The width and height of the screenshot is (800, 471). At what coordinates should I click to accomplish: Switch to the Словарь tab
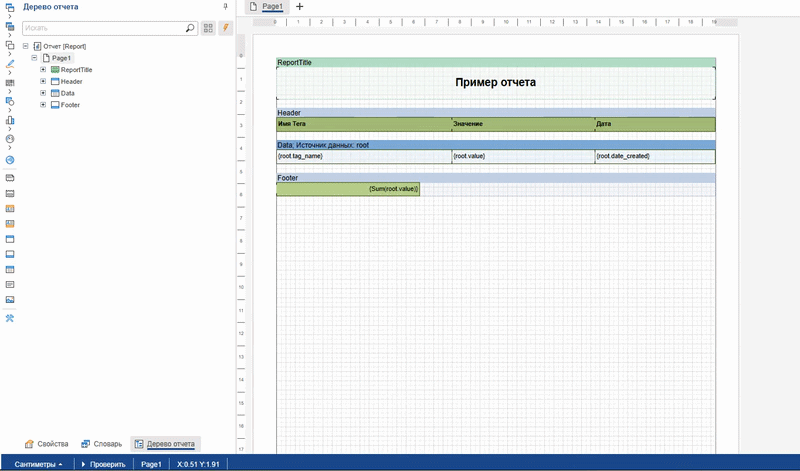[101, 444]
